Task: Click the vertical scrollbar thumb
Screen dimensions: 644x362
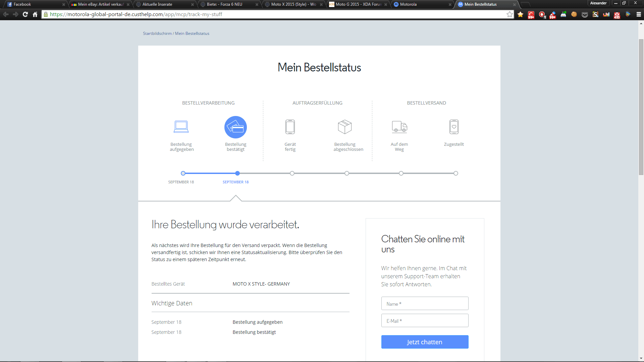Action: [641, 107]
